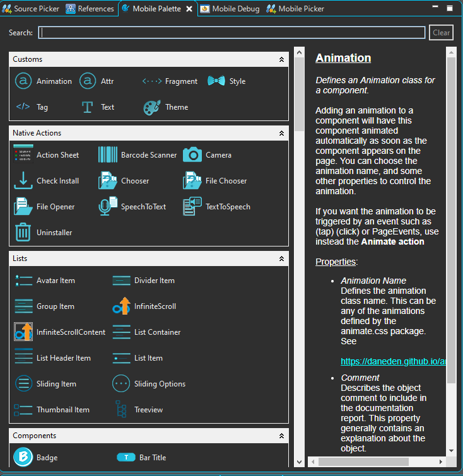Select the Chooser folder icon
Screen dimensions: 463x476
108,180
